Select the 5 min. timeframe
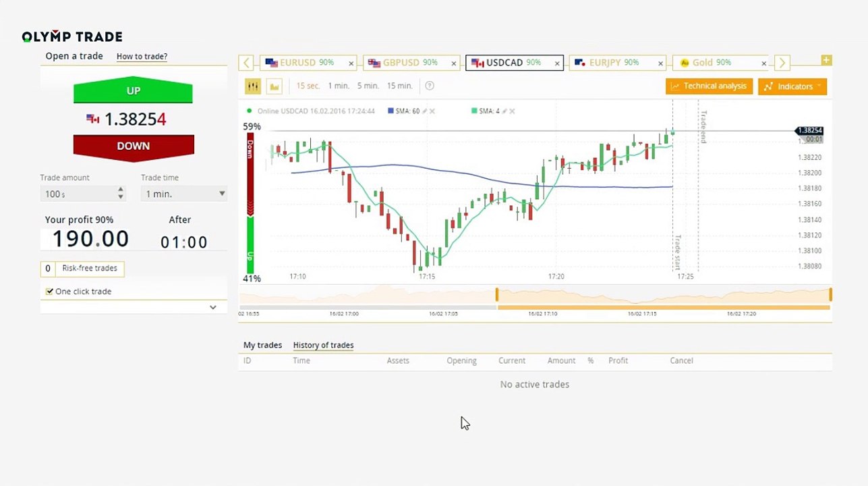 coord(368,86)
